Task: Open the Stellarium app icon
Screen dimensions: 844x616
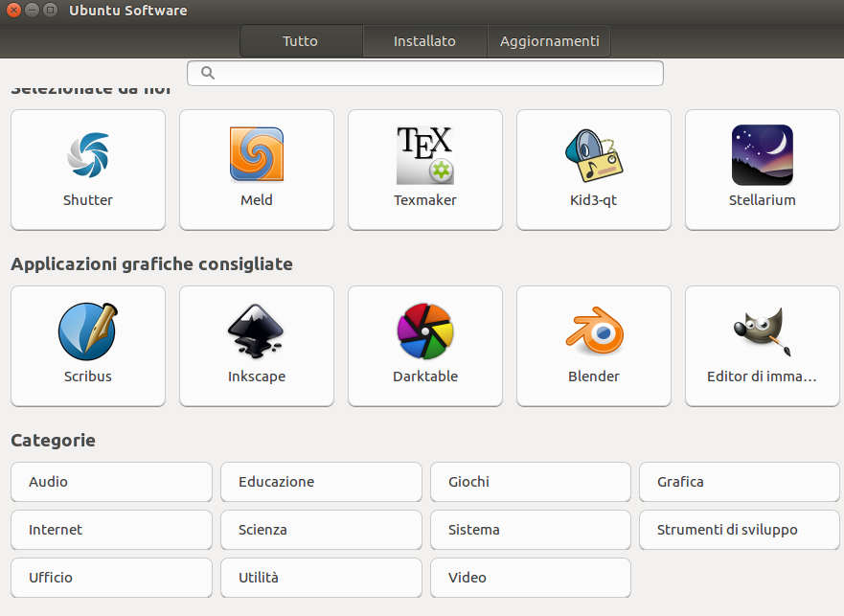Action: (x=763, y=156)
